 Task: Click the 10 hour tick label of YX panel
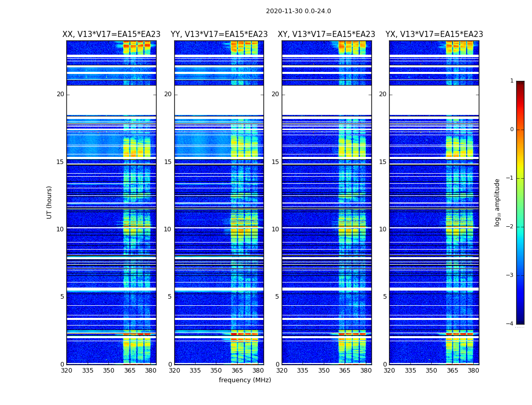coord(383,229)
